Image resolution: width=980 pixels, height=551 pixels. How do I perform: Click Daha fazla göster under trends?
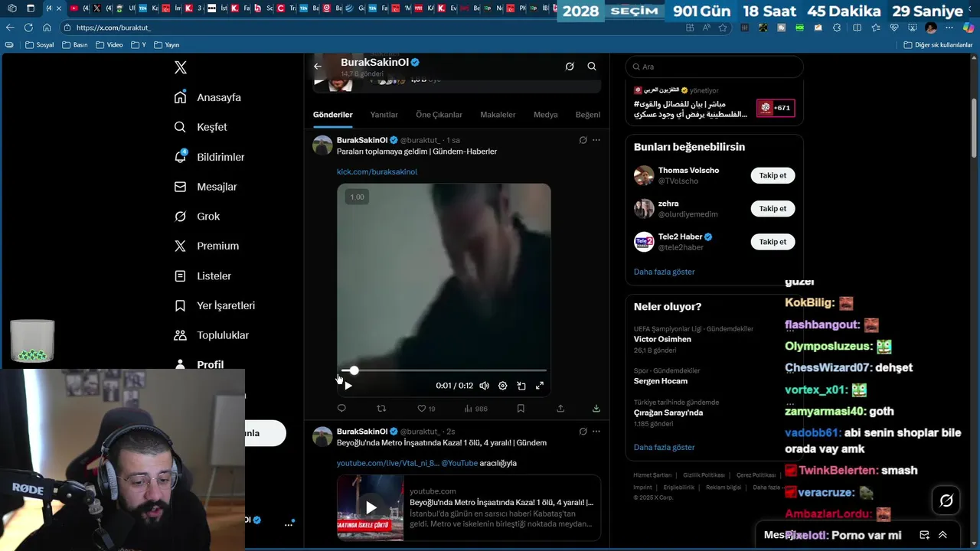[x=664, y=447]
